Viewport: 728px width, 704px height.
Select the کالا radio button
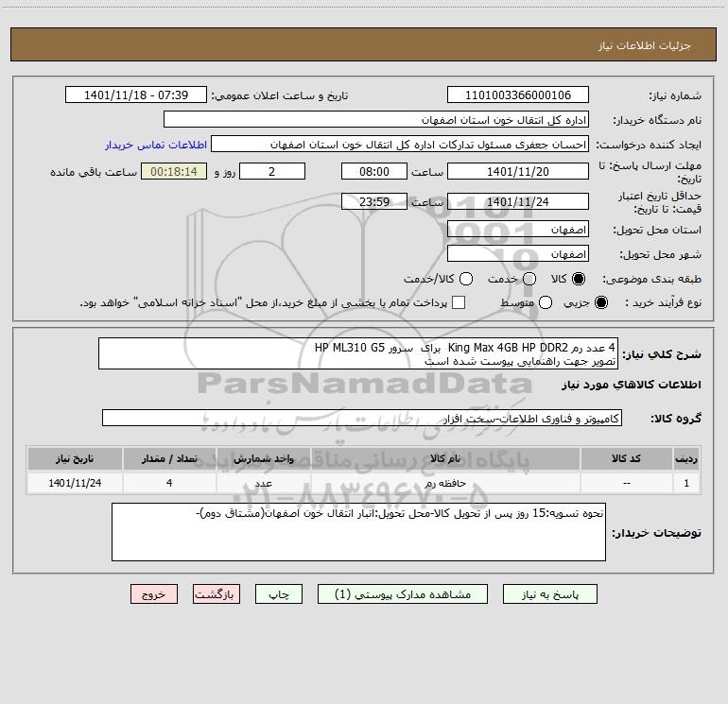click(x=579, y=279)
